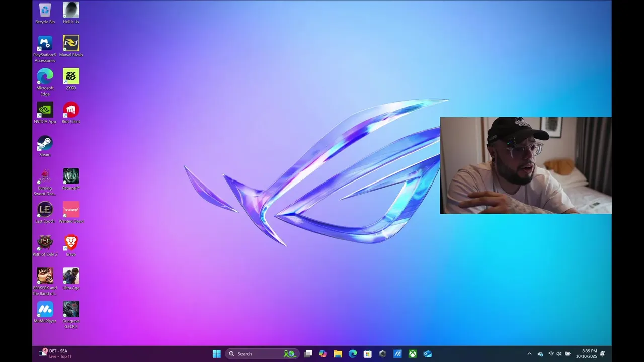Image resolution: width=644 pixels, height=362 pixels.
Task: Click the taskbar Search box
Action: tap(262, 354)
